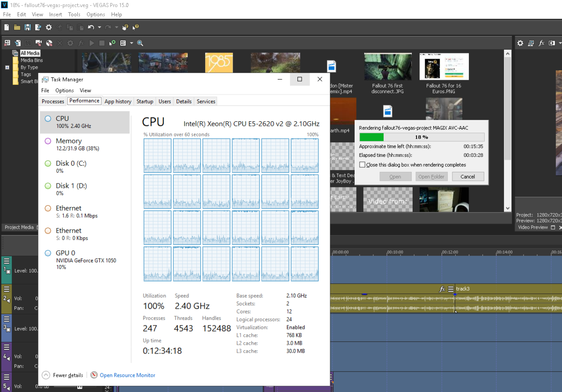Click the Open Resource Monitor link
This screenshot has height=392, width=562.
pyautogui.click(x=127, y=375)
